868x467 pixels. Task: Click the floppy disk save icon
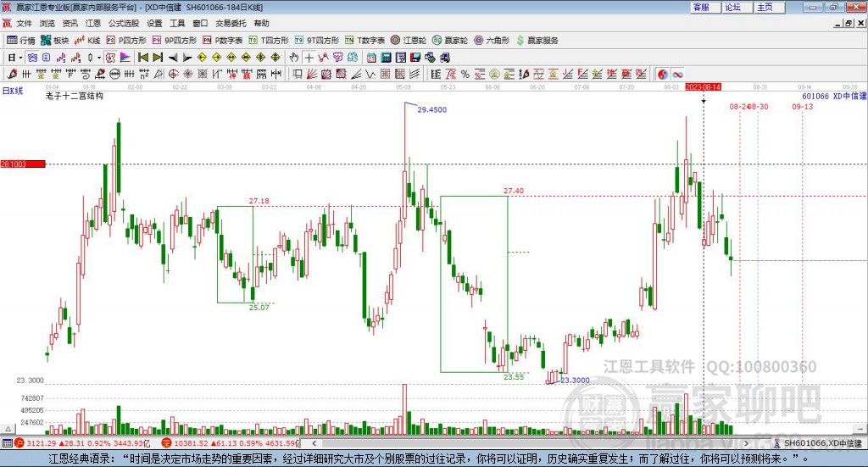coord(415,58)
